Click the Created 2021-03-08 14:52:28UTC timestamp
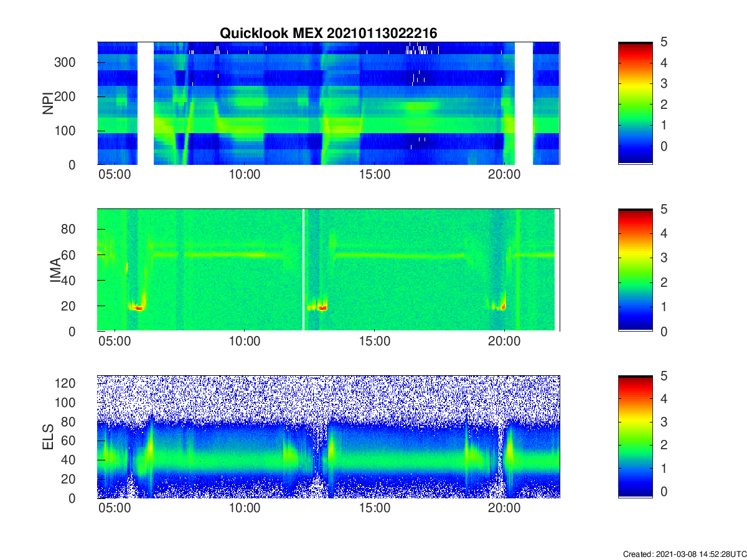 tap(684, 554)
